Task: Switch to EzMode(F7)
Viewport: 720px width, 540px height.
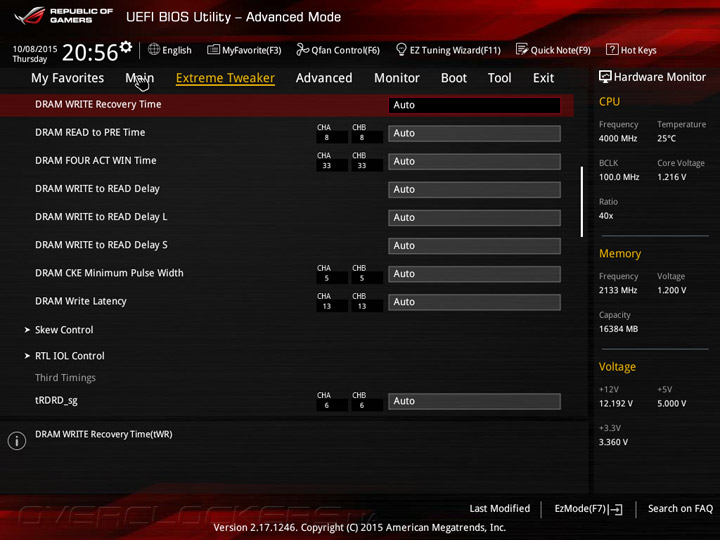Action: click(588, 509)
